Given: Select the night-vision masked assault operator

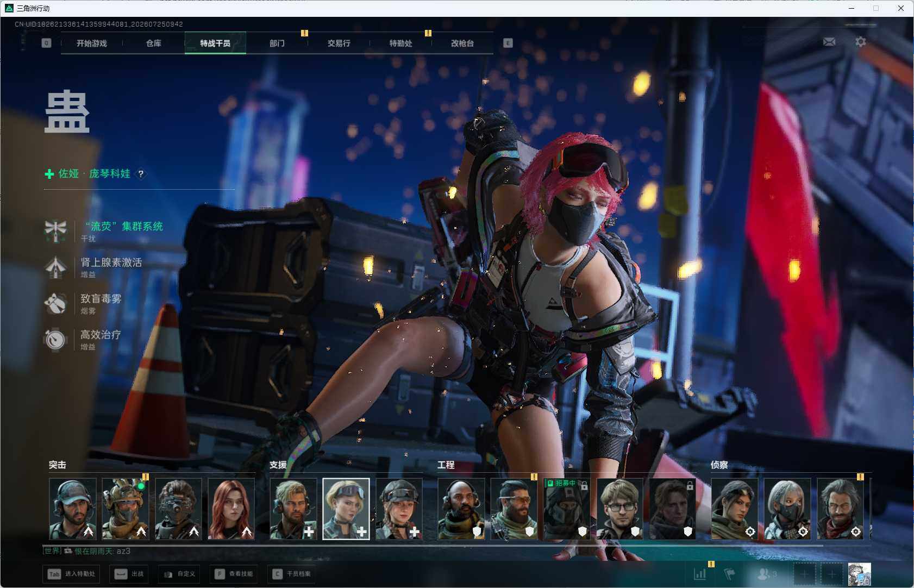Looking at the screenshot, I should [178, 509].
